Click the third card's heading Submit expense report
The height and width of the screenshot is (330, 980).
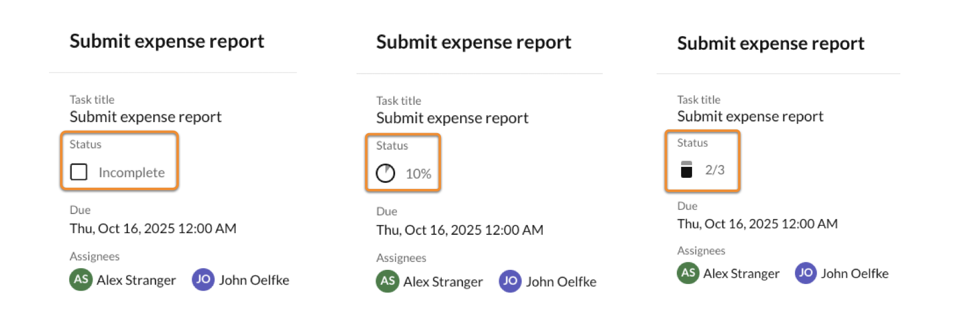[x=771, y=44]
